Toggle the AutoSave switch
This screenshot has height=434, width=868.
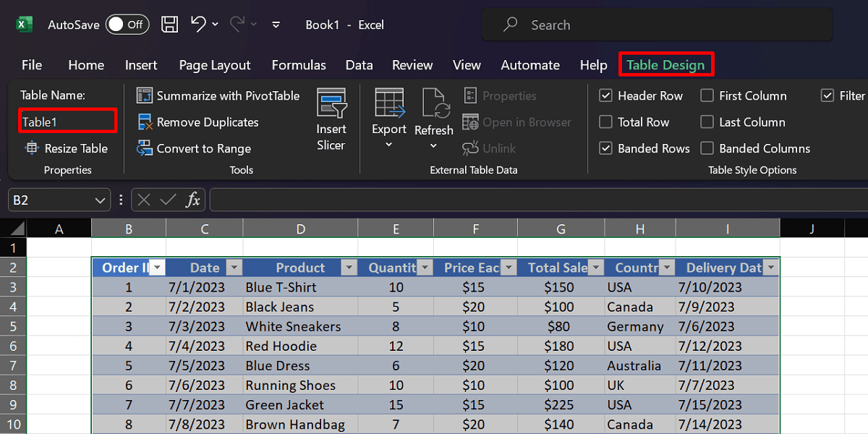click(127, 25)
